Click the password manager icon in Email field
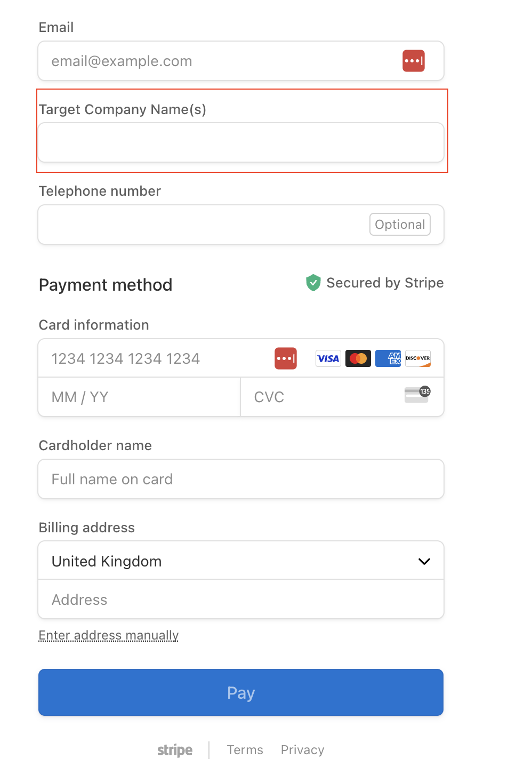Image resolution: width=532 pixels, height=783 pixels. 413,61
